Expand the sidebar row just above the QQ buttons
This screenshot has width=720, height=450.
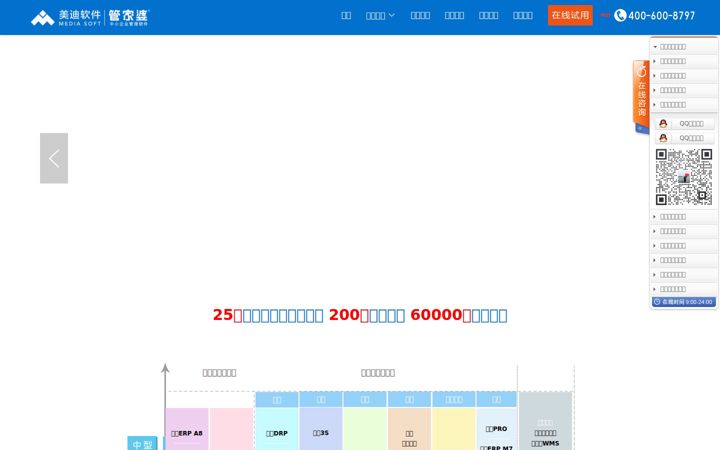[684, 105]
